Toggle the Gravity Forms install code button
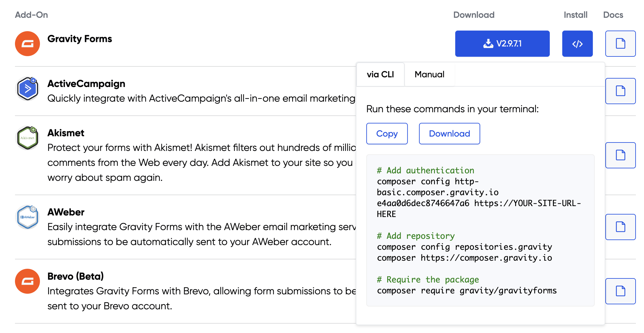This screenshot has height=333, width=644. coord(577,44)
